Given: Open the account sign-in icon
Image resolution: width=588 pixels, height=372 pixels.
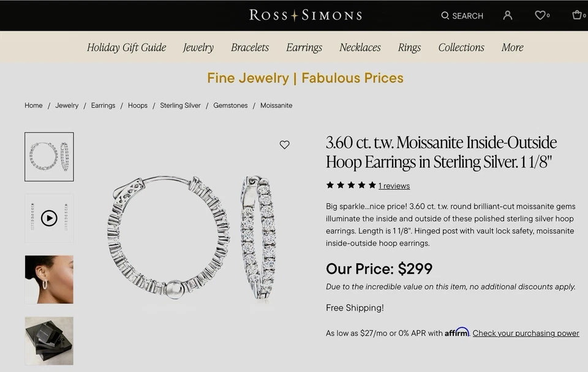Looking at the screenshot, I should pyautogui.click(x=507, y=15).
